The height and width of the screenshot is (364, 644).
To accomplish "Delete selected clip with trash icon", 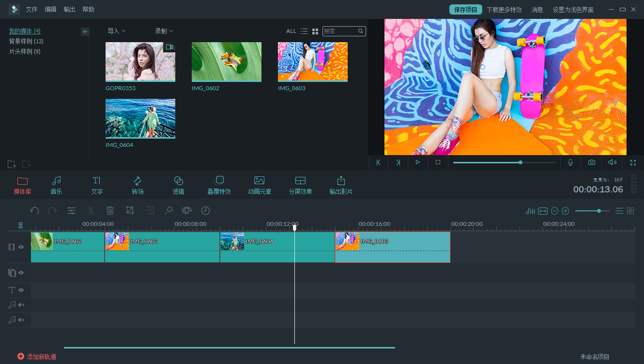I will 110,211.
